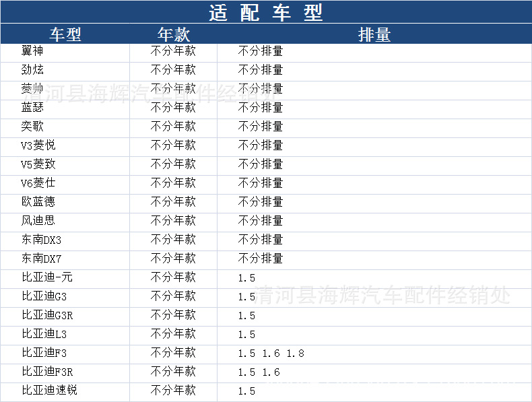Click the 适配车型 title header

pos(265,13)
